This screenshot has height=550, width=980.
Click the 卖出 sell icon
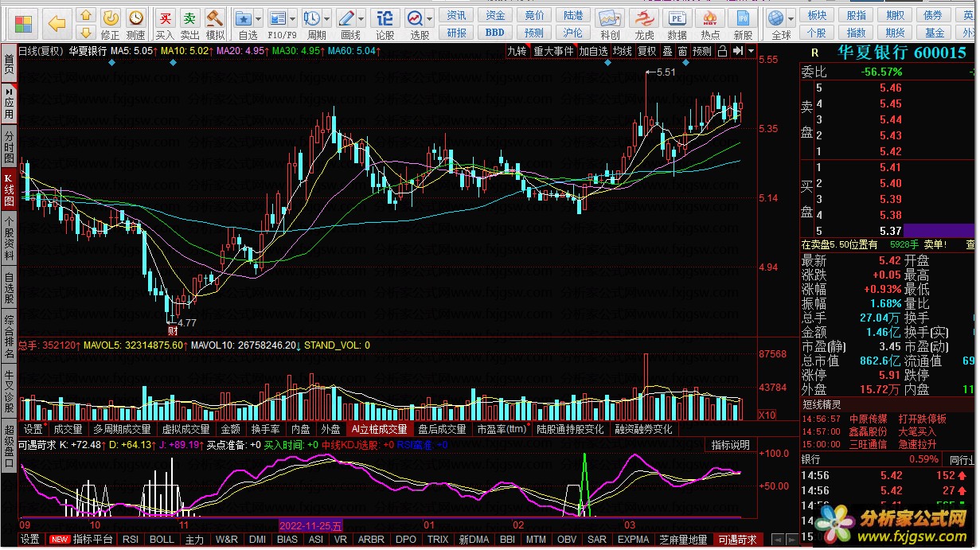tap(189, 18)
